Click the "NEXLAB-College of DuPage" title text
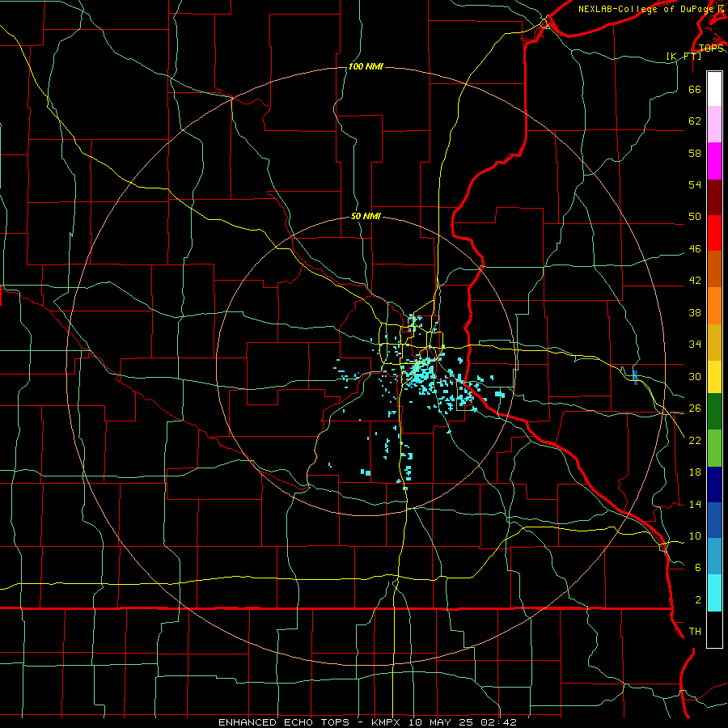728x728 pixels. pos(645,9)
